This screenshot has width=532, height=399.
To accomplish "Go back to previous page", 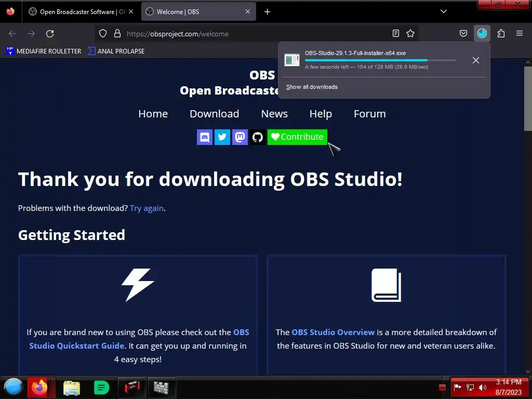I will pyautogui.click(x=12, y=34).
